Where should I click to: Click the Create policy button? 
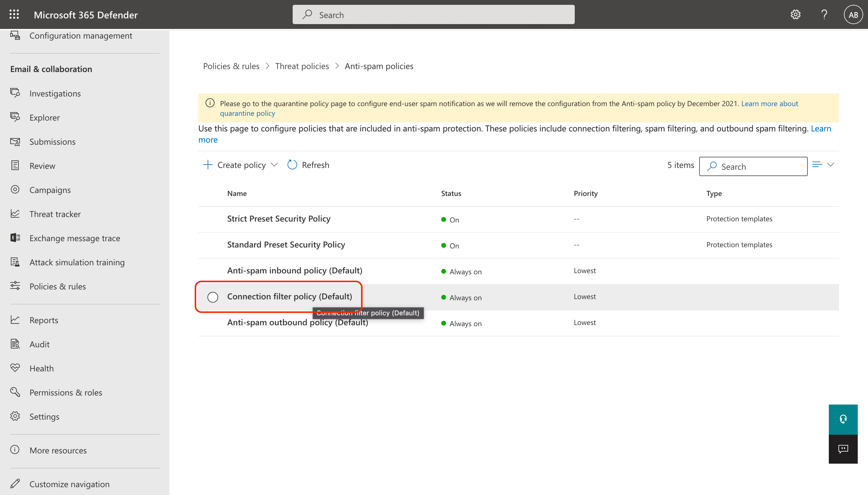[x=240, y=165]
